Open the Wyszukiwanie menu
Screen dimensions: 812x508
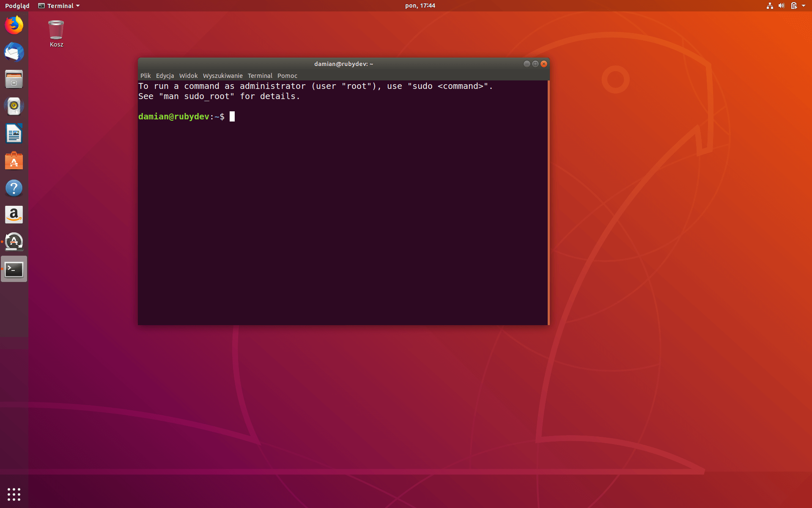(222, 75)
